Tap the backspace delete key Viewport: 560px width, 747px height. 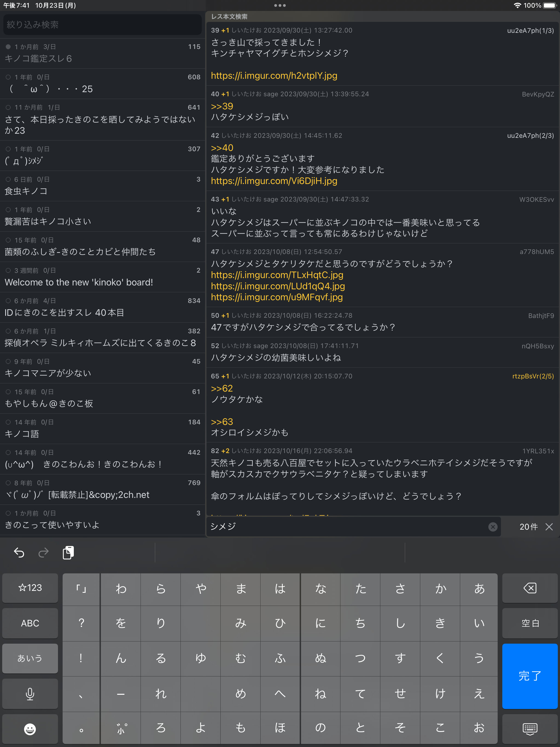tap(530, 588)
